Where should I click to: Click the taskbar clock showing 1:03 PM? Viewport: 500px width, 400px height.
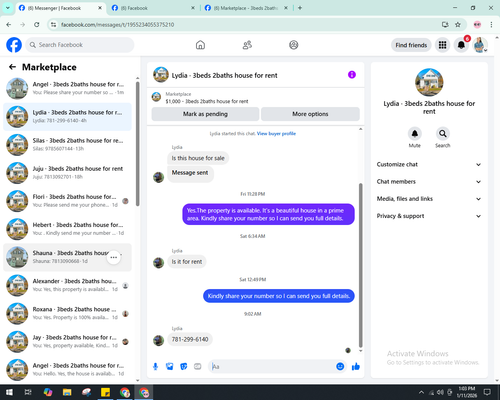point(467,392)
